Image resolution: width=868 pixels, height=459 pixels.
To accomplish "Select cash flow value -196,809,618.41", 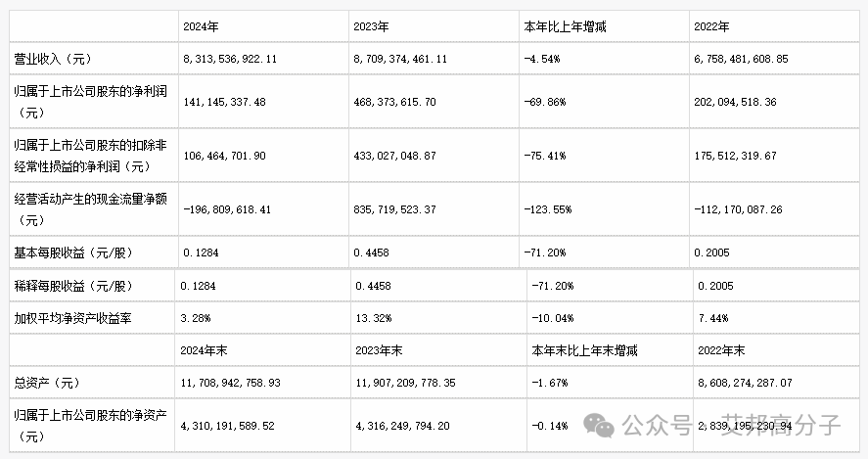I will [227, 209].
